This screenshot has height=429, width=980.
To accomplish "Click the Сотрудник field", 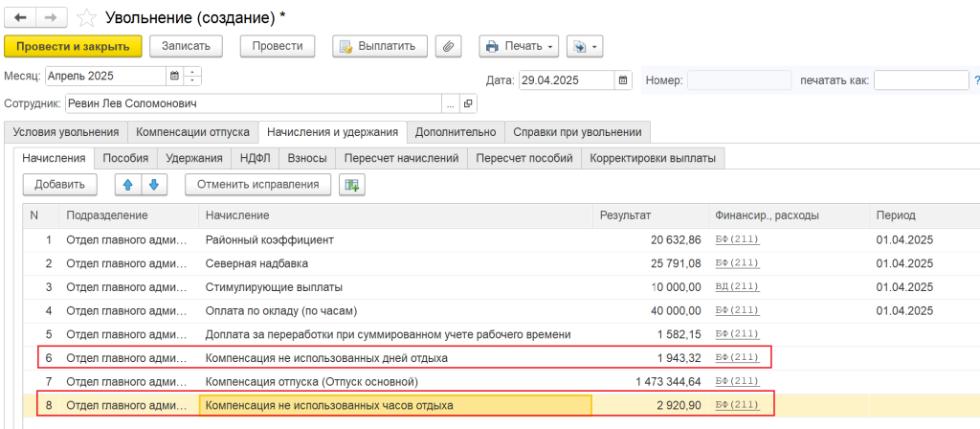I will [x=253, y=103].
